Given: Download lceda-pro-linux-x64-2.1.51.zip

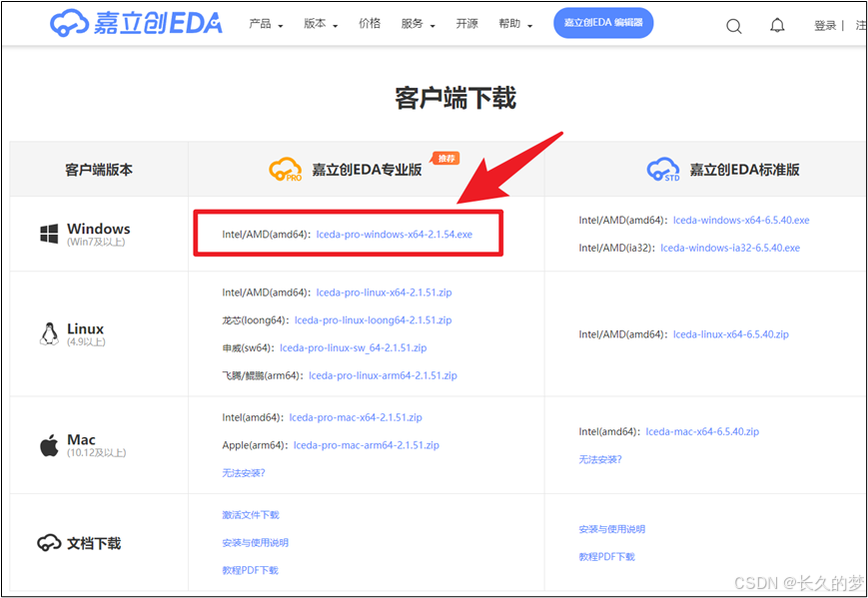Looking at the screenshot, I should [384, 293].
